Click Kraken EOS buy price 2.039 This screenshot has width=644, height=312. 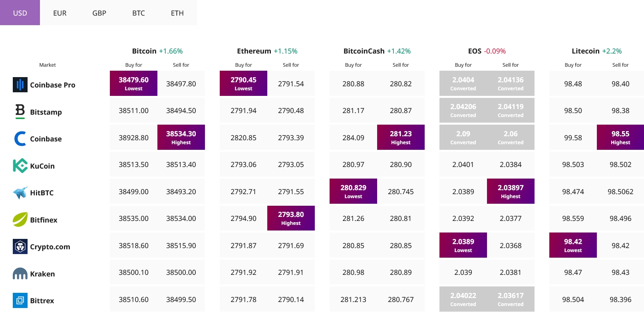463,272
